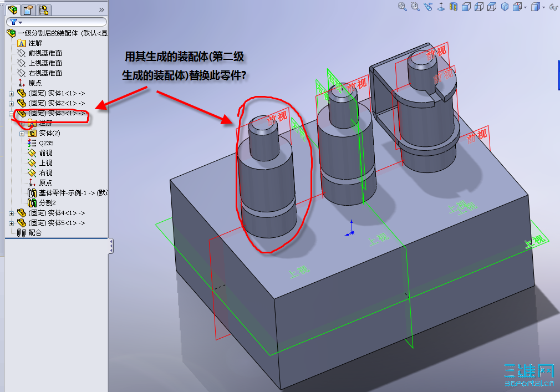Click the (固定) 实体4<1> part icon

[22, 213]
